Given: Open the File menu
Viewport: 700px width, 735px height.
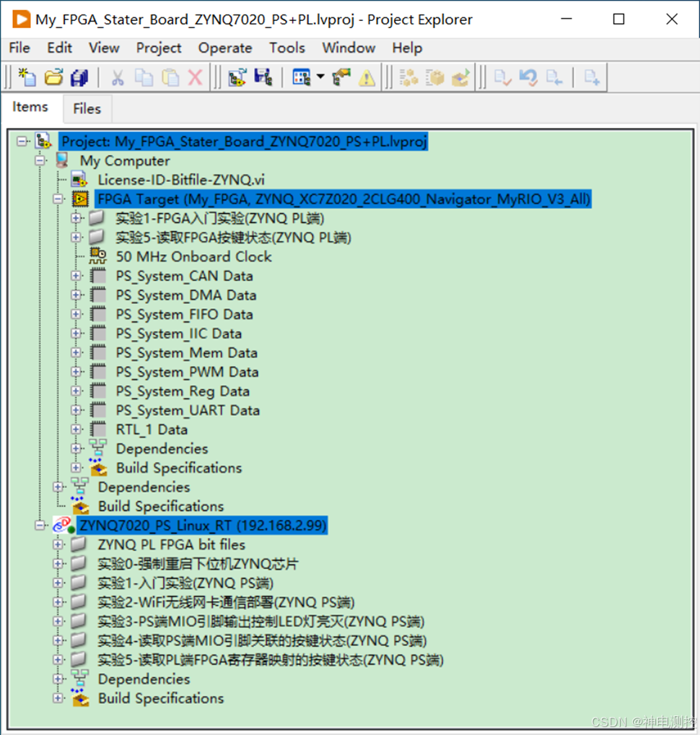Looking at the screenshot, I should [x=19, y=48].
